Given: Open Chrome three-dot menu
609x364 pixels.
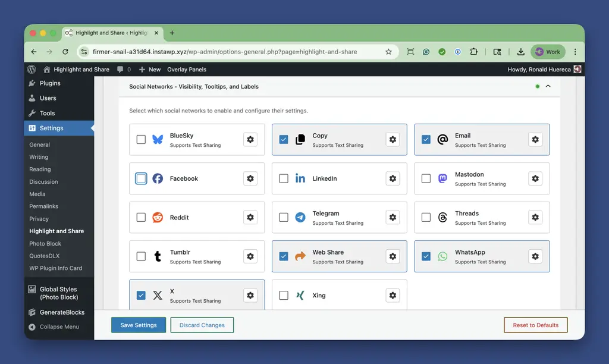Looking at the screenshot, I should [575, 52].
